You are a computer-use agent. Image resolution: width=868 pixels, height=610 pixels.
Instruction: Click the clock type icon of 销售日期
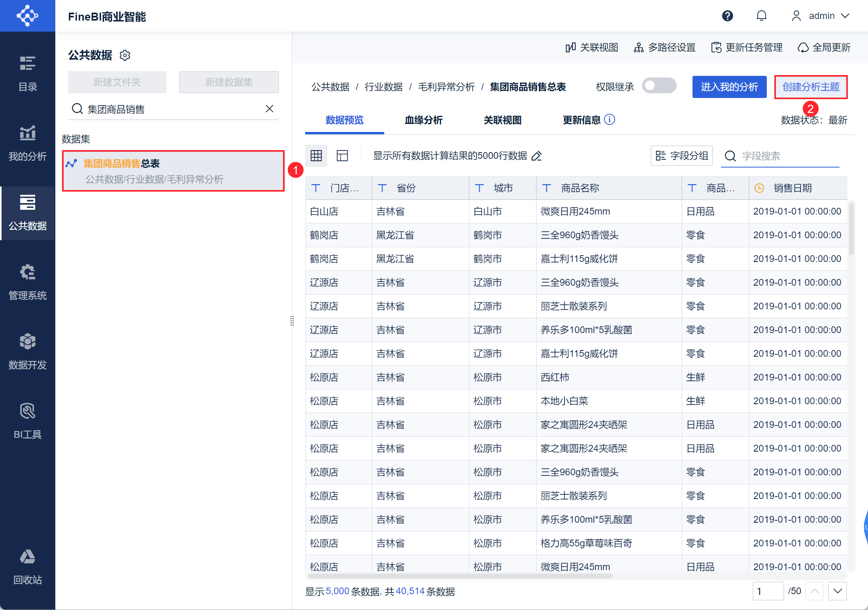[x=759, y=188]
